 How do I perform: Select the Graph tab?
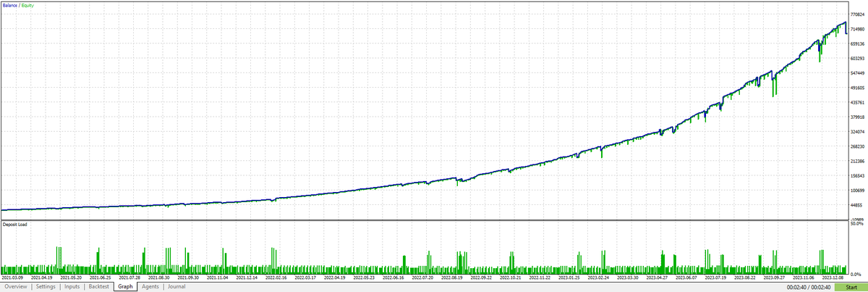click(x=126, y=287)
